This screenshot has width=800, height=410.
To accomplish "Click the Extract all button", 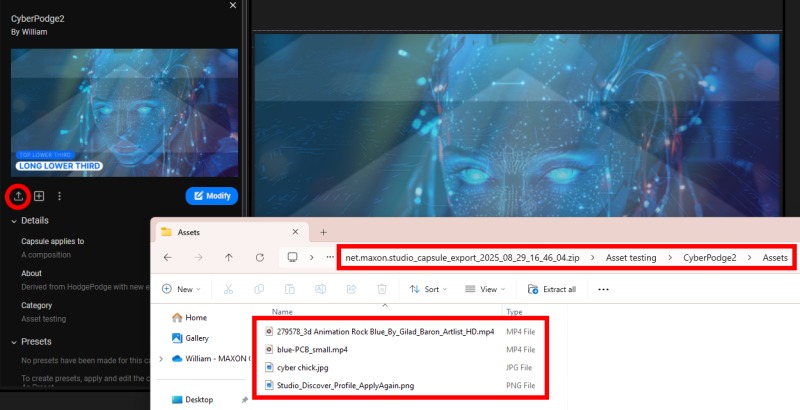I will click(552, 289).
